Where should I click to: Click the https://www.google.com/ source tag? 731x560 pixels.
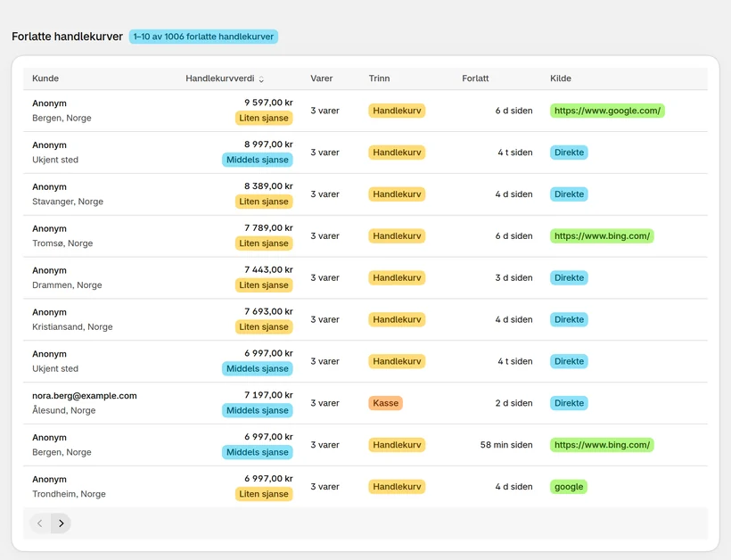coord(607,111)
